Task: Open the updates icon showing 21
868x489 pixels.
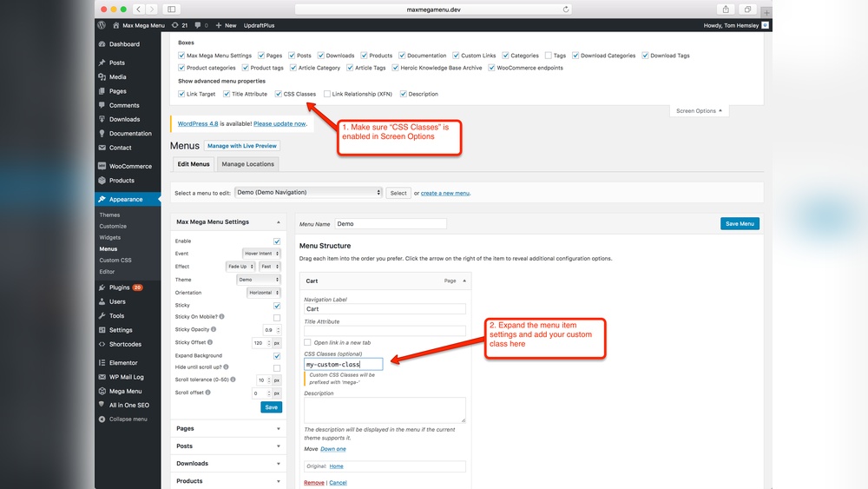Action: click(x=175, y=25)
